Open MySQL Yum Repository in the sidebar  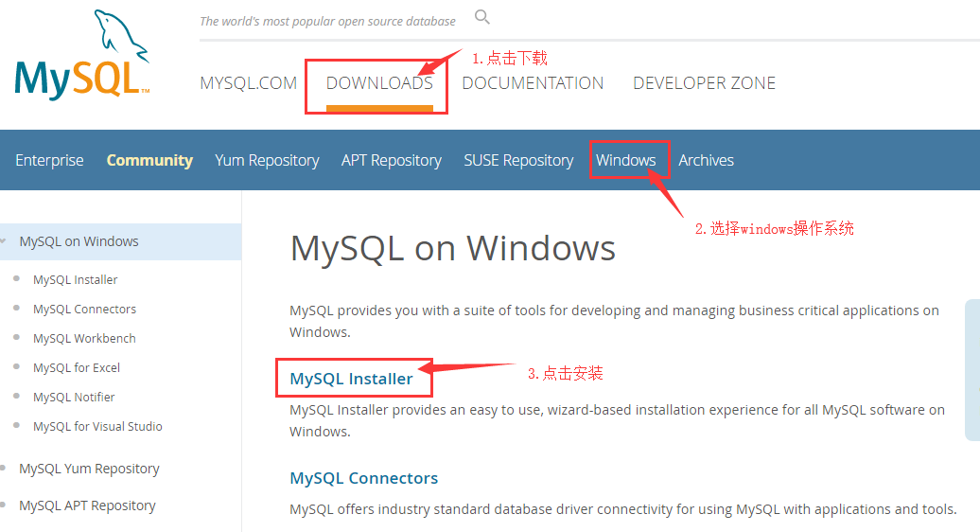tap(89, 469)
